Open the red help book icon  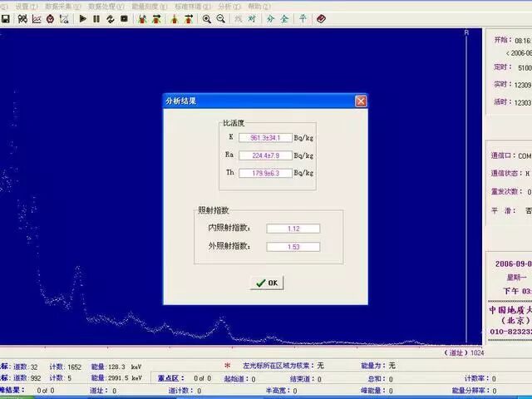pos(321,18)
